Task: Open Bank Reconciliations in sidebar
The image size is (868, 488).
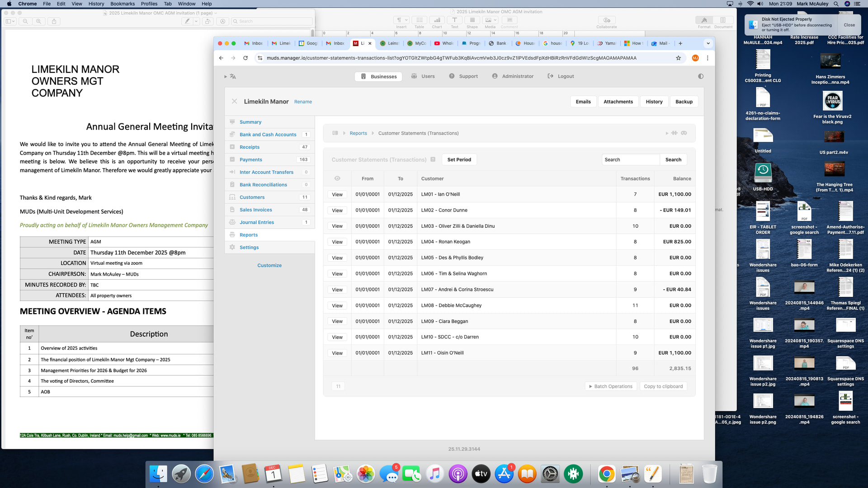Action: (x=263, y=185)
